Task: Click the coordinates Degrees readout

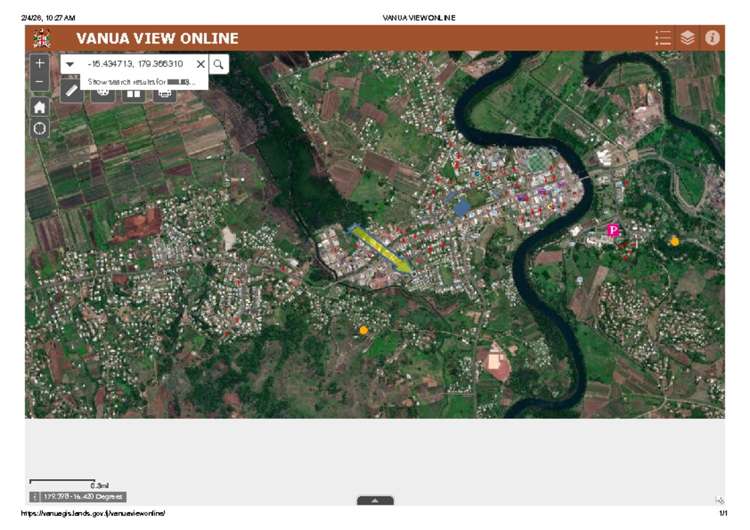Action: coord(83,497)
